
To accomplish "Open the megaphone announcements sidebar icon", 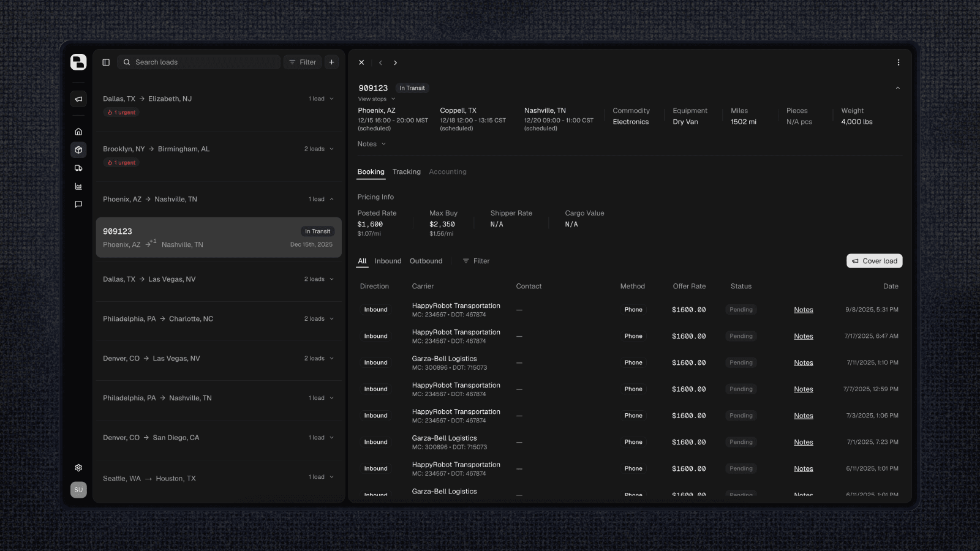I will (x=78, y=99).
